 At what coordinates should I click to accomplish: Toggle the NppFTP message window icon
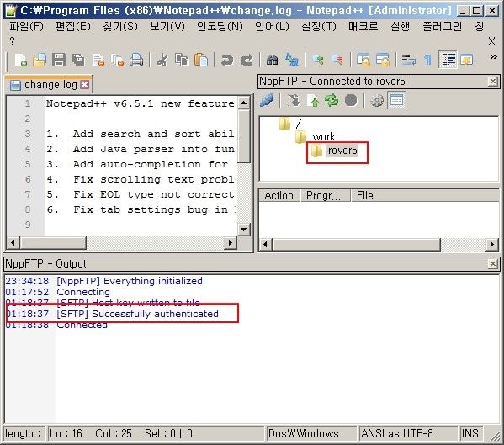click(x=396, y=101)
